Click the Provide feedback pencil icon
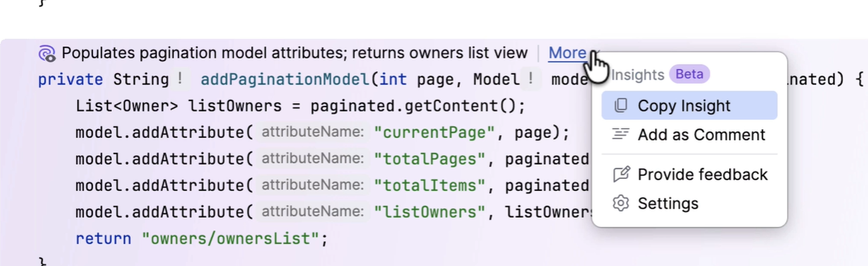The width and height of the screenshot is (868, 266). [621, 174]
